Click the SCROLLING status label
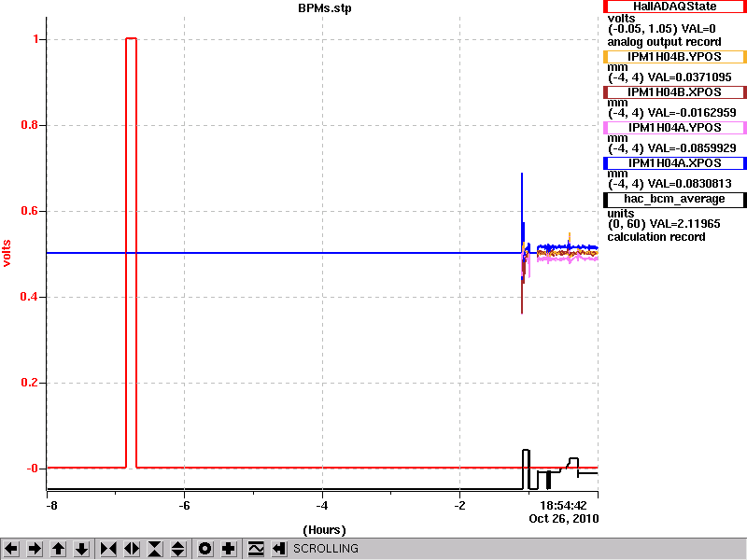 pyautogui.click(x=325, y=549)
